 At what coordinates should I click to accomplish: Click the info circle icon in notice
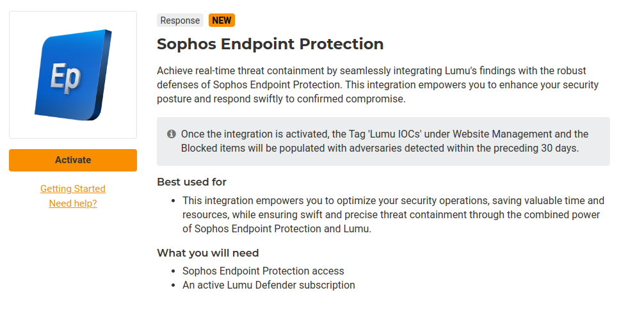click(172, 134)
